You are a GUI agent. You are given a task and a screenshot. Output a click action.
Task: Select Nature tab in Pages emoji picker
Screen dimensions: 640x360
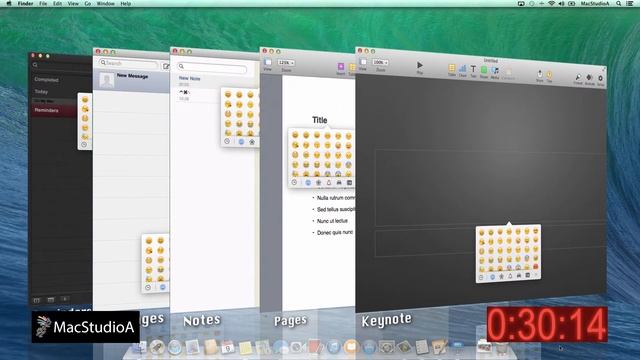coord(318,182)
